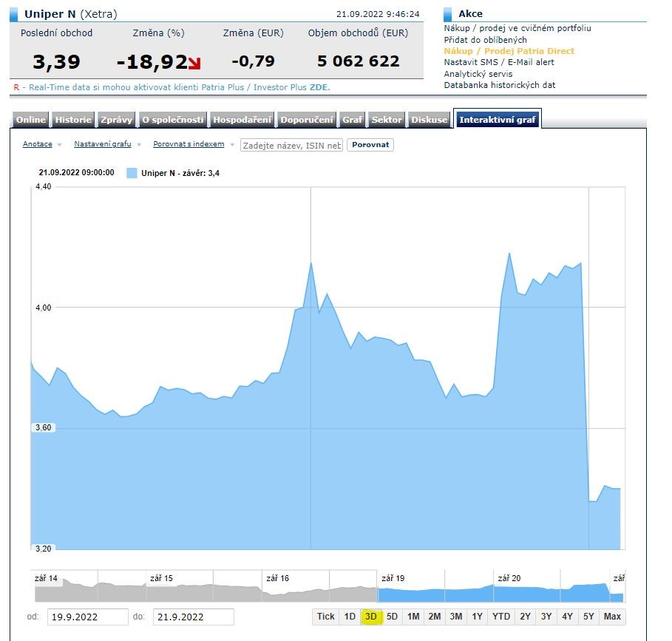This screenshot has height=641, width=672.
Task: Select the 3D time range
Action: point(371,617)
